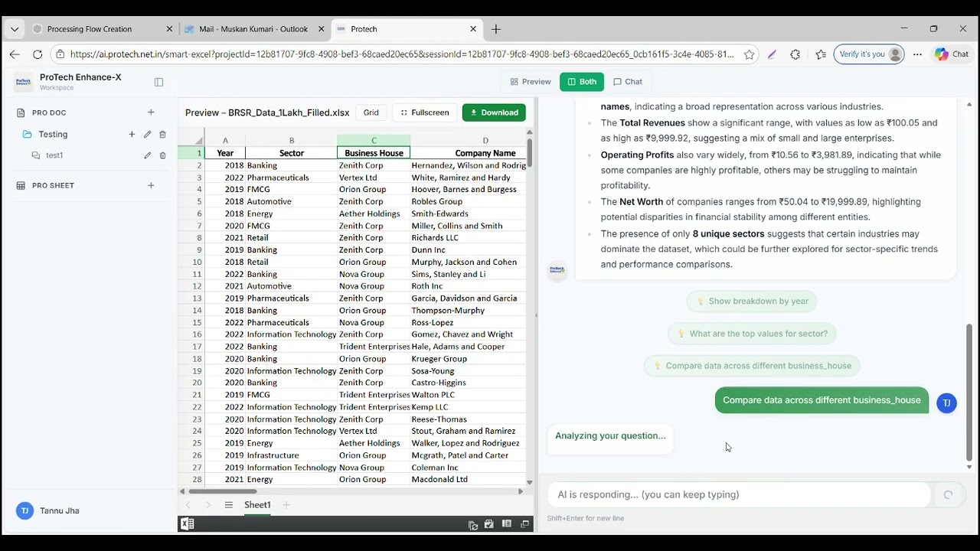
Task: Click the browser address bar URL
Action: click(402, 54)
